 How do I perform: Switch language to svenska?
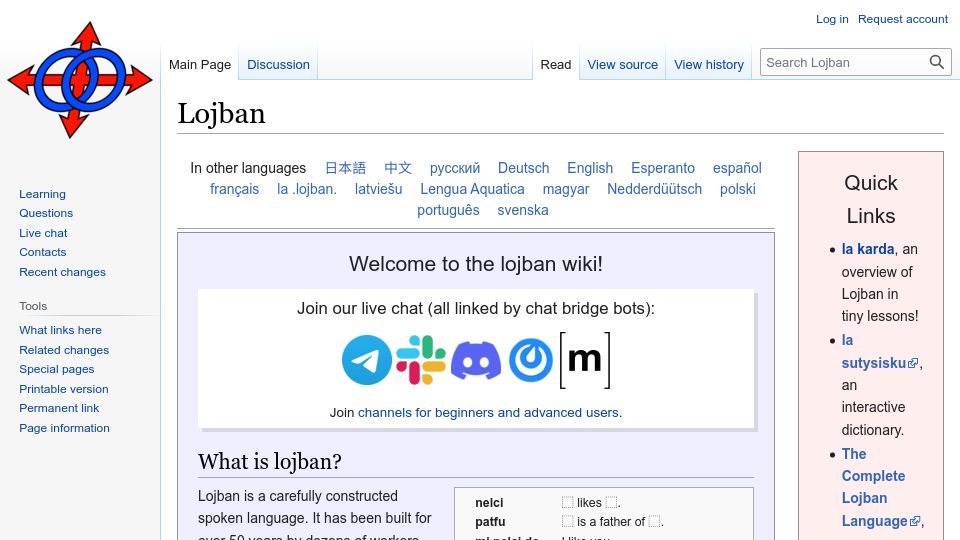tap(523, 210)
